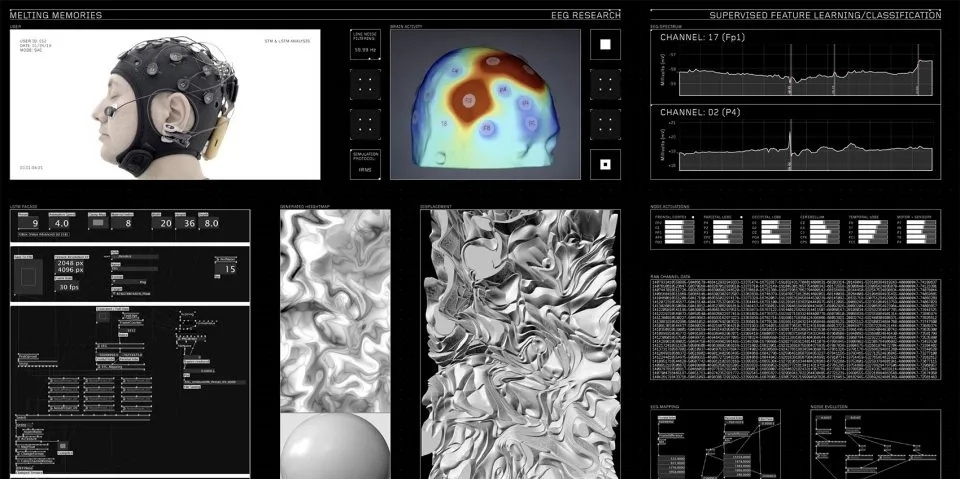Image resolution: width=960 pixels, height=479 pixels.
Task: Click the EEG headcap video frame
Action: coord(165,104)
